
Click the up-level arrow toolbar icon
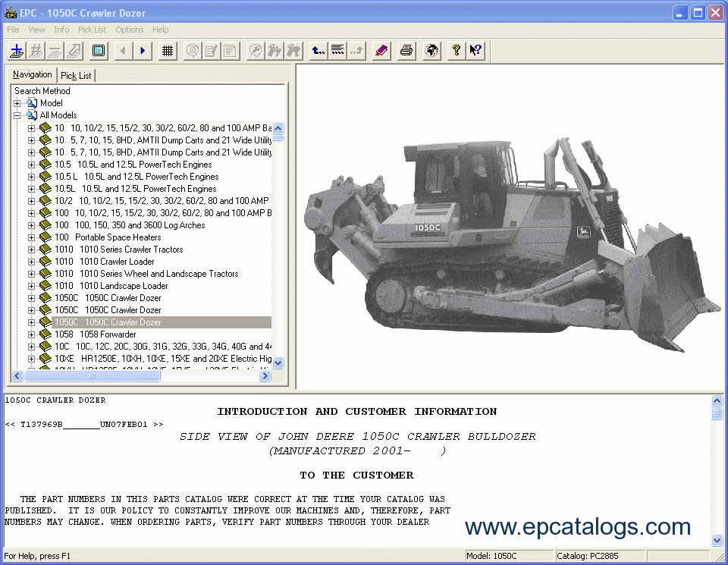318,51
